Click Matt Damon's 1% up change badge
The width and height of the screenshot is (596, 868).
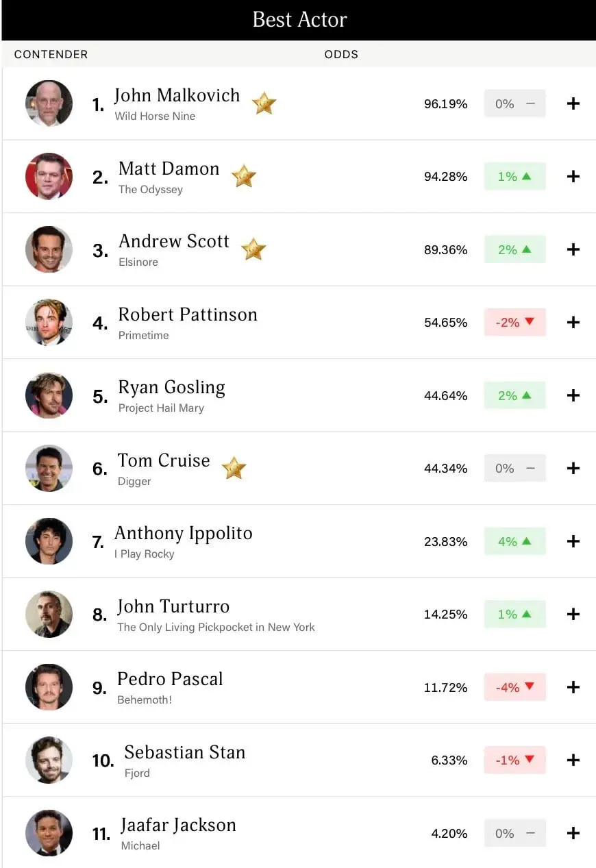coord(514,176)
